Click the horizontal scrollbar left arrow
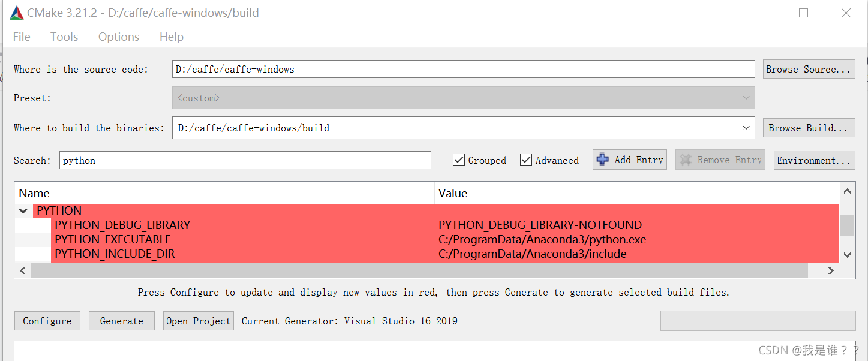The image size is (868, 361). pos(23,270)
